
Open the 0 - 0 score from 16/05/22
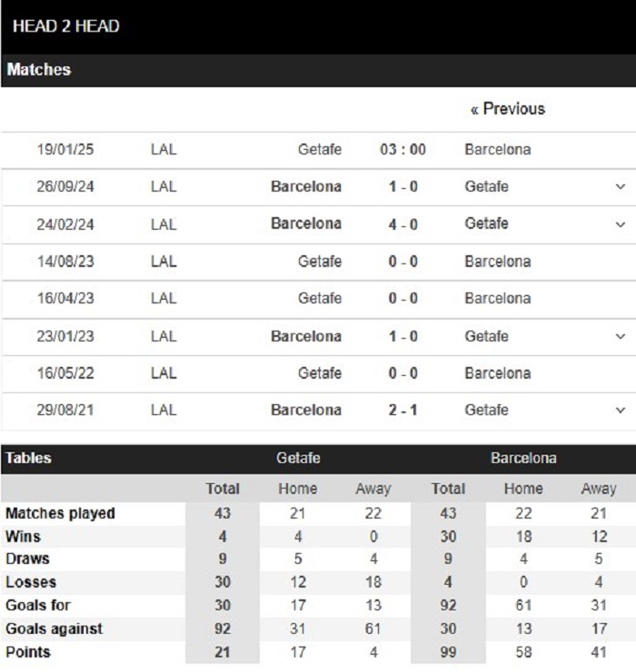[x=402, y=373]
